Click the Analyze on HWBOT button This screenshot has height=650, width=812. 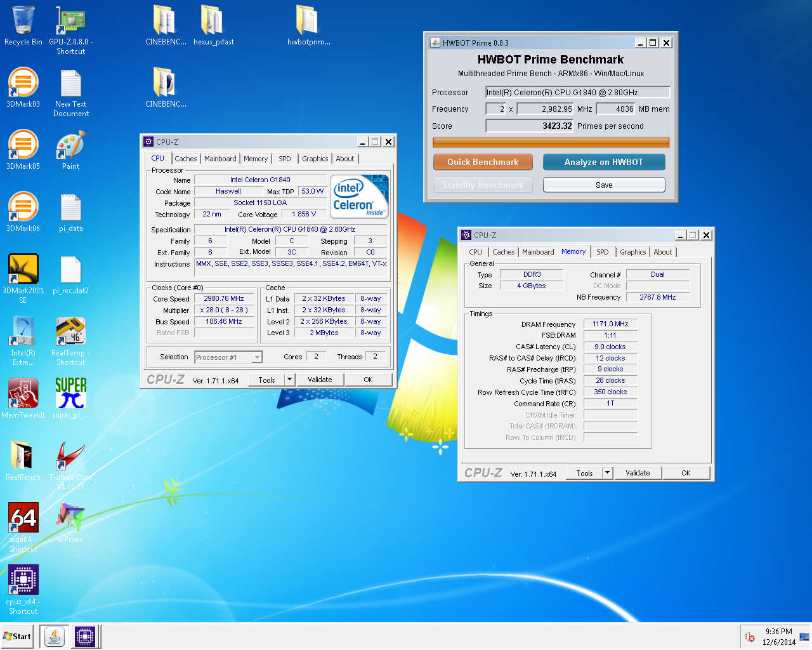point(604,162)
